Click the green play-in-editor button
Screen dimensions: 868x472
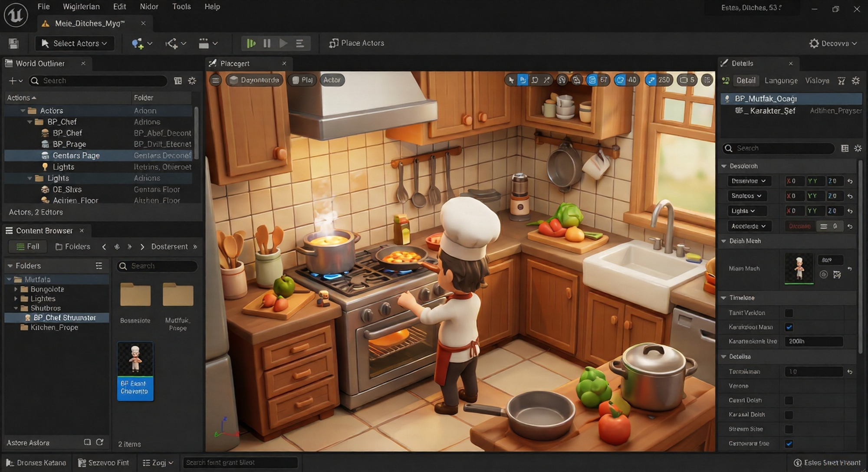coord(251,43)
